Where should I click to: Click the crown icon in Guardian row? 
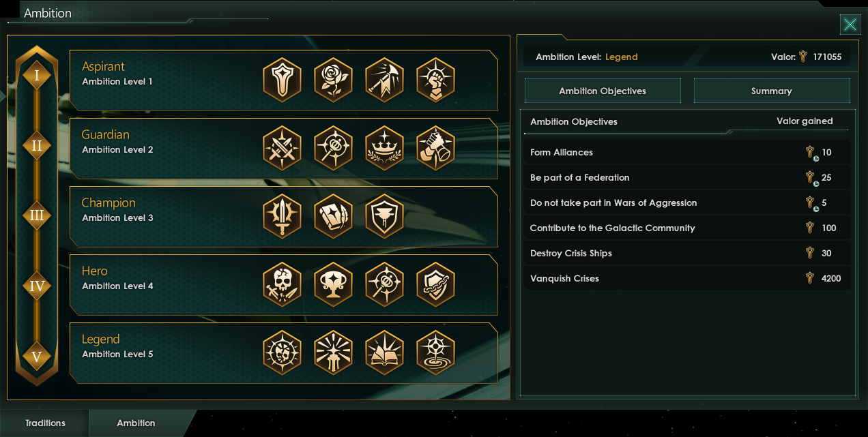point(384,148)
